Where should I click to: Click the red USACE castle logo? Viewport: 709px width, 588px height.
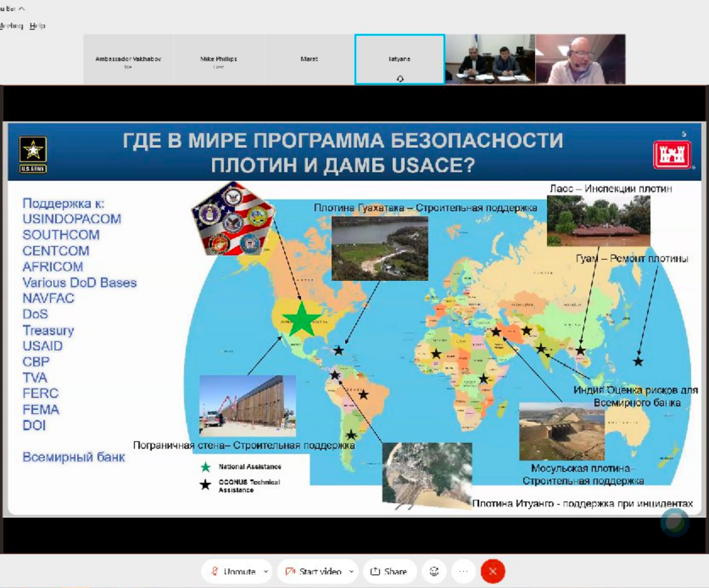click(672, 154)
